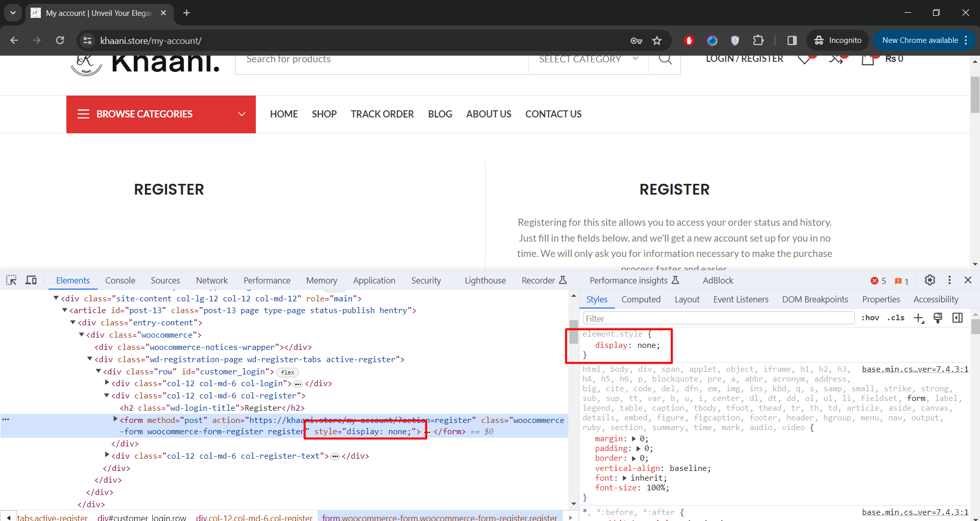980x521 pixels.
Task: Open the BLOG link
Action: pos(440,114)
